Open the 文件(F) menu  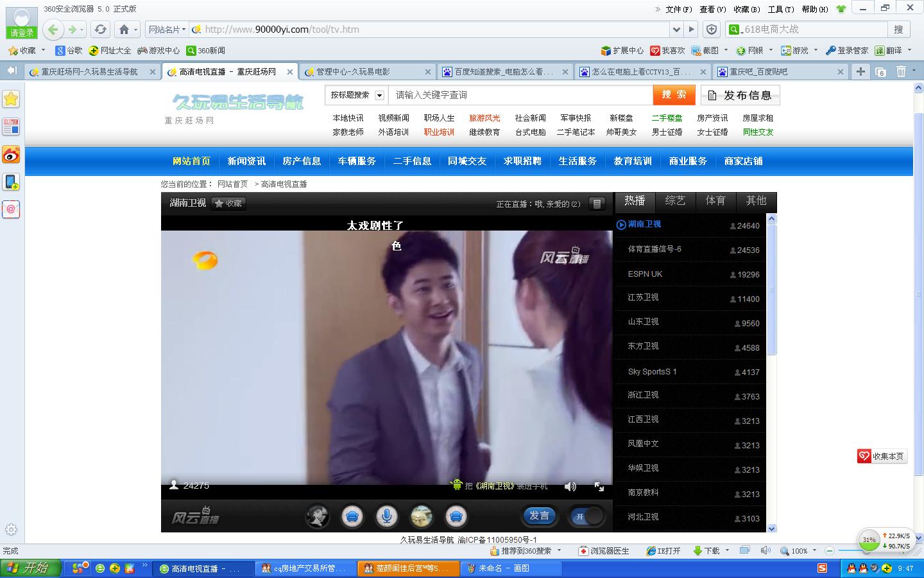[678, 9]
